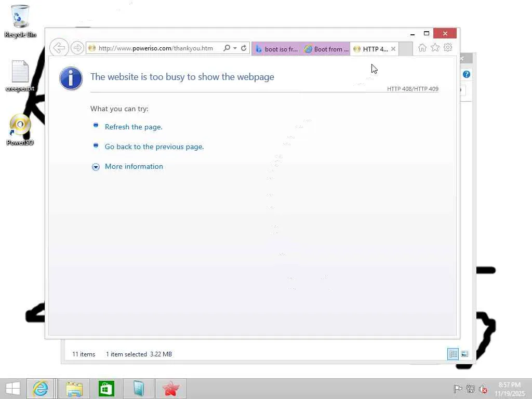Open the Tools gear icon

(448, 47)
